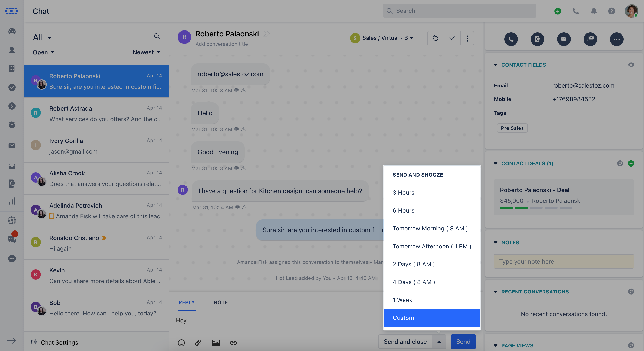Select 3 Hours snooze option

click(432, 193)
